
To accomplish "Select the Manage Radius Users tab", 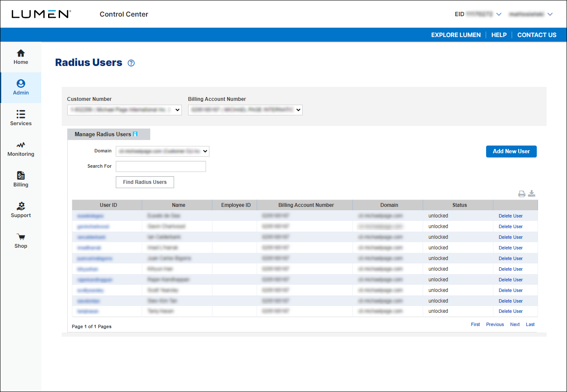I will tap(109, 134).
